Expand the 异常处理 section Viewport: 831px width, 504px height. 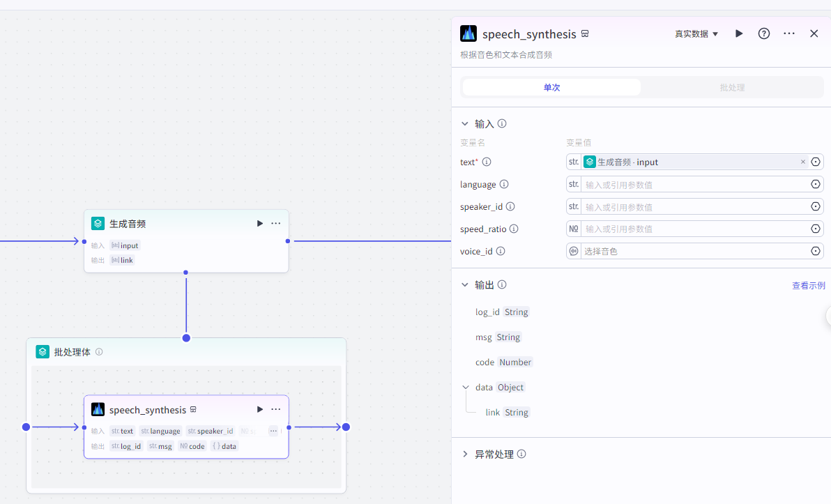click(x=465, y=455)
